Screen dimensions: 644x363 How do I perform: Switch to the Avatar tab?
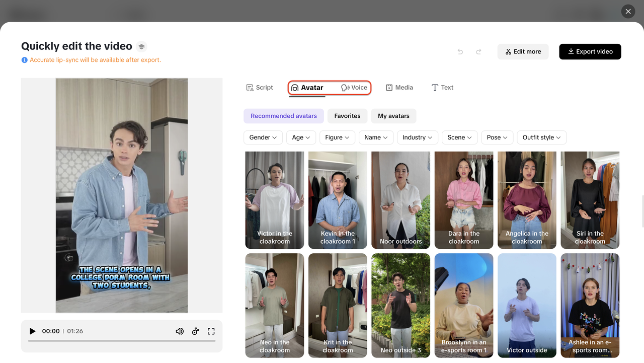click(307, 88)
